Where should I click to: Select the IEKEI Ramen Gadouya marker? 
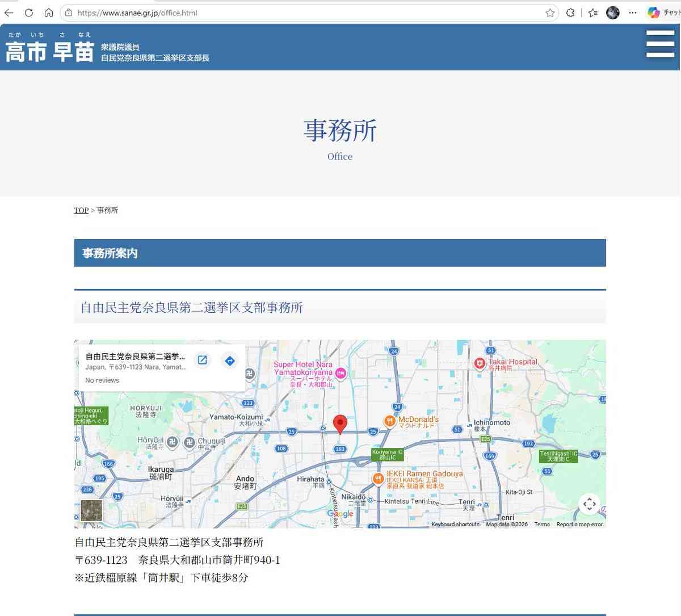tap(378, 479)
